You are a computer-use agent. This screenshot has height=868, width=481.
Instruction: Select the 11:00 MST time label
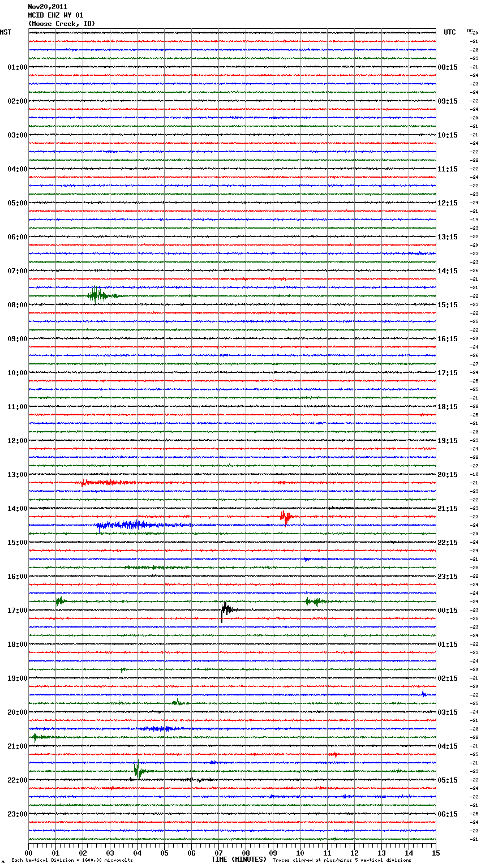[17, 407]
